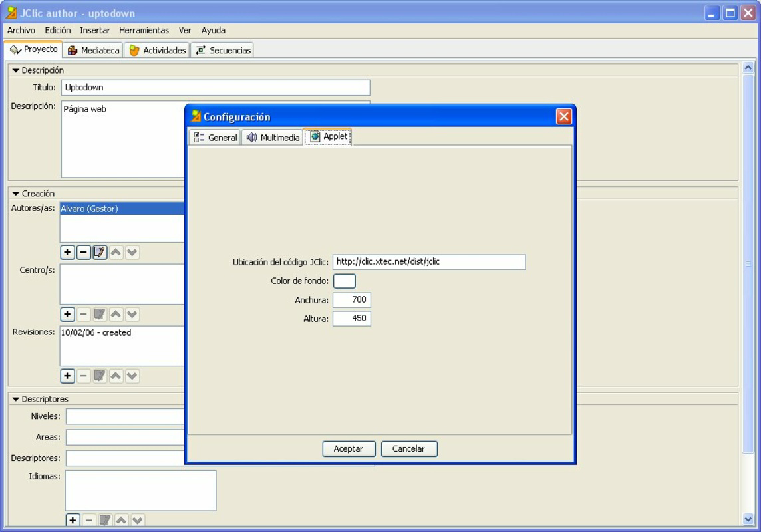Open the Ayuda menu
This screenshot has width=761, height=532.
(x=213, y=30)
